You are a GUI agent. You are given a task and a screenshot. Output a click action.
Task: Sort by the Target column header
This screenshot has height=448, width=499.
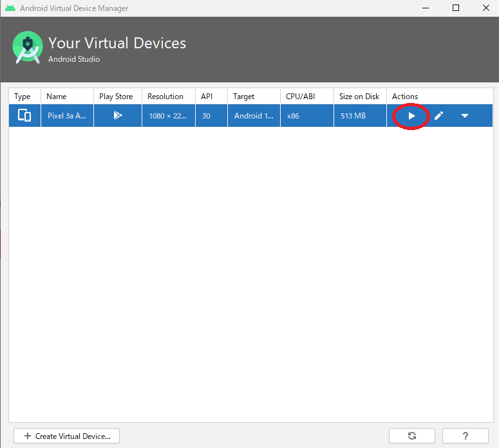(x=254, y=97)
